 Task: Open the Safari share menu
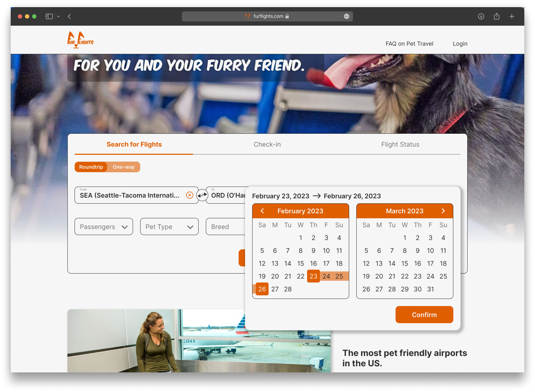tap(496, 16)
